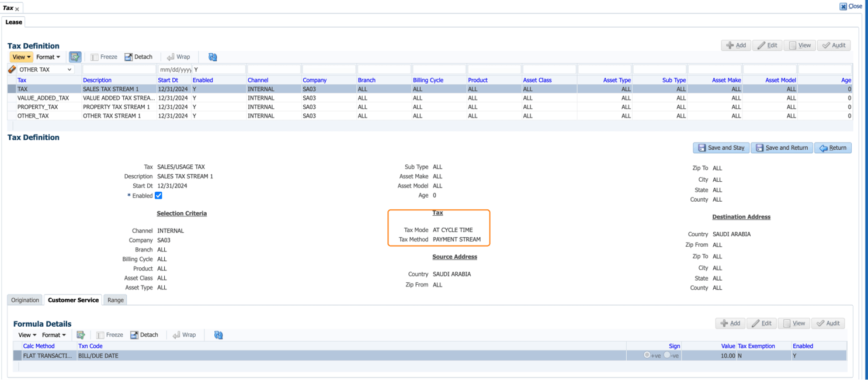Sort by the Company column header

(314, 80)
